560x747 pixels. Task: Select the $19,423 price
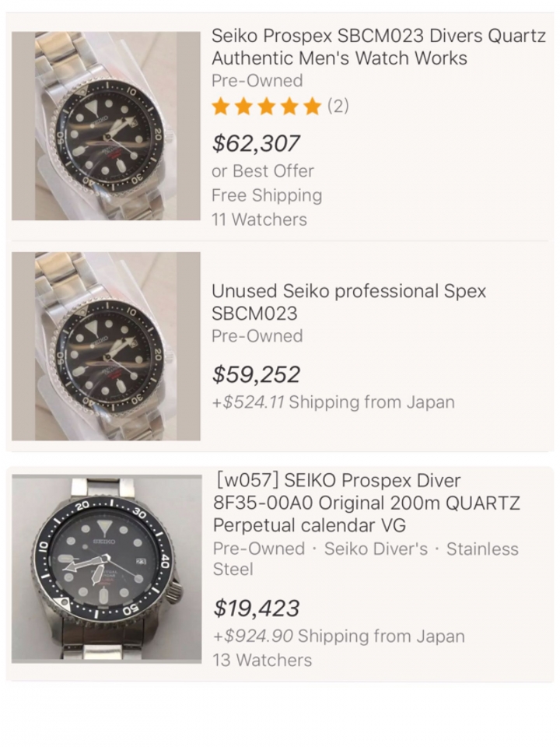[256, 608]
